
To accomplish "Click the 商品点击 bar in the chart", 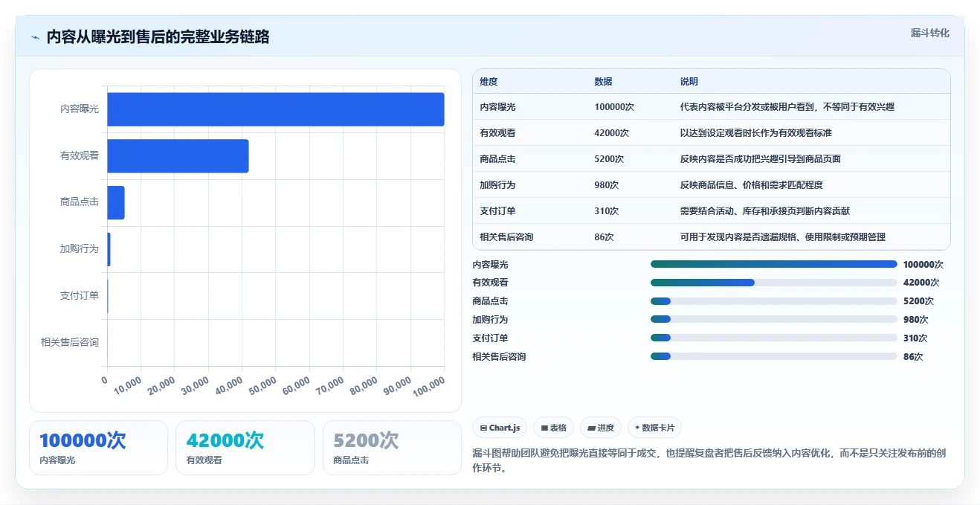I will pos(116,202).
